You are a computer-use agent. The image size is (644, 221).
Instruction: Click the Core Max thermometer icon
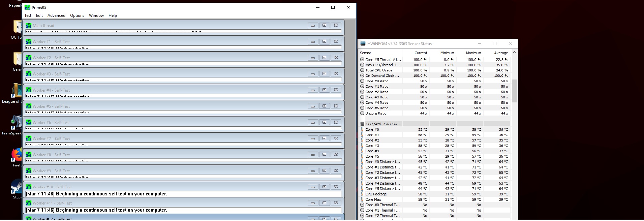click(362, 199)
